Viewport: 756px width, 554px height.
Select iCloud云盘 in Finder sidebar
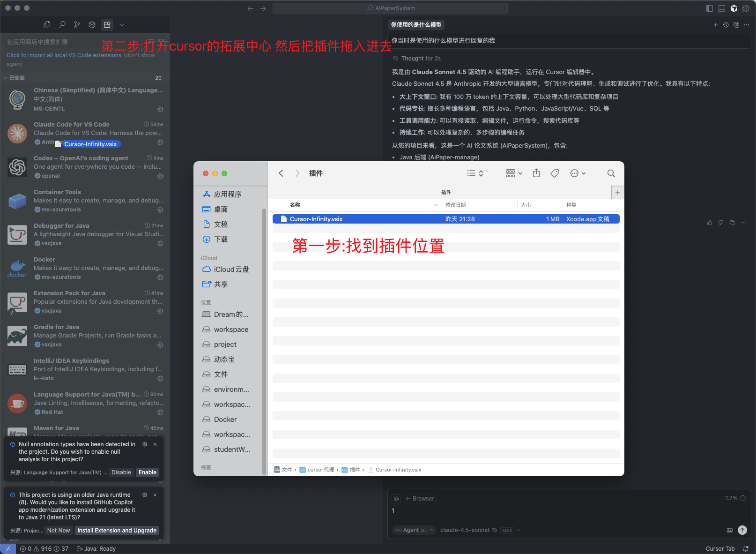(x=231, y=270)
